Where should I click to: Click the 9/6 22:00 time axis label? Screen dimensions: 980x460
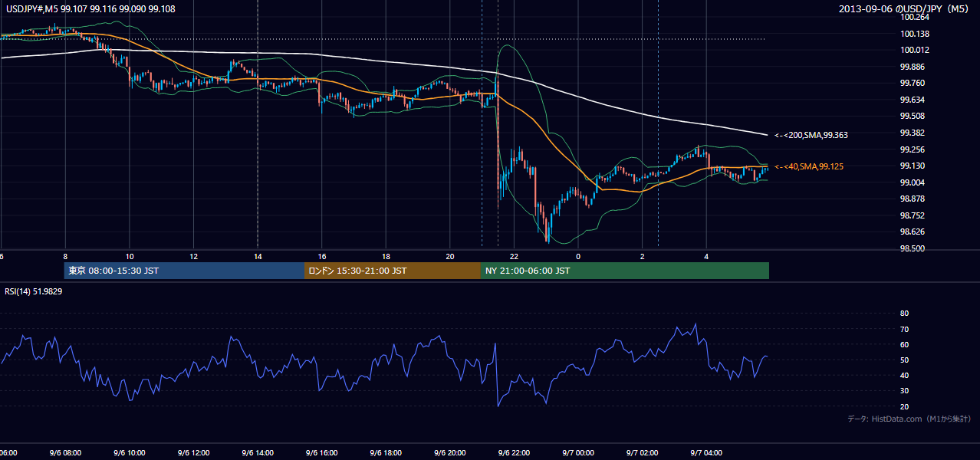tap(514, 453)
